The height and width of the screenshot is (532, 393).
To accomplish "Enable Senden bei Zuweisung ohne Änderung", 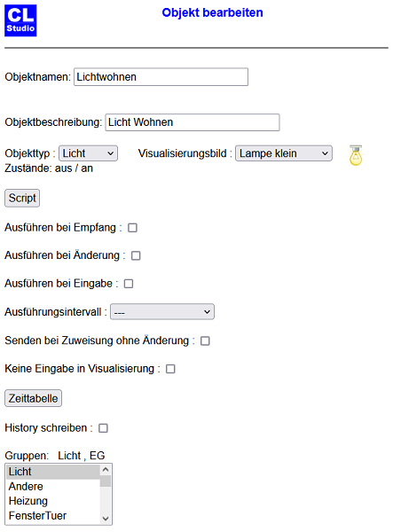I will coord(205,340).
